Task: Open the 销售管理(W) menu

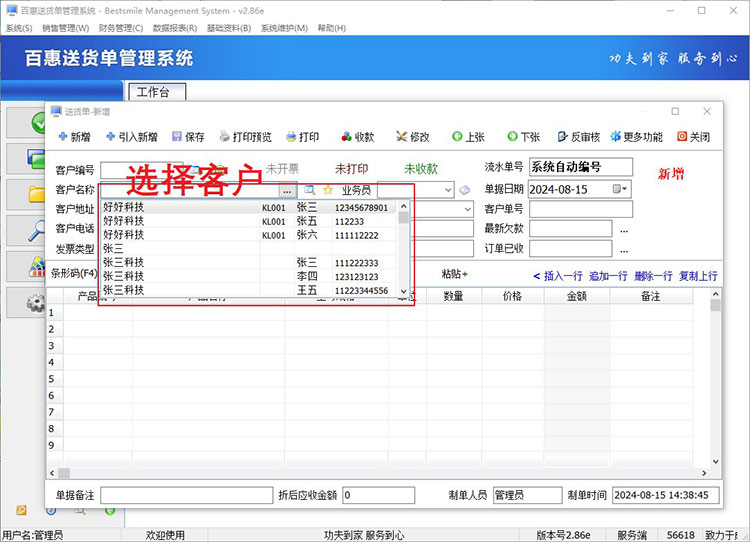Action: pyautogui.click(x=66, y=28)
